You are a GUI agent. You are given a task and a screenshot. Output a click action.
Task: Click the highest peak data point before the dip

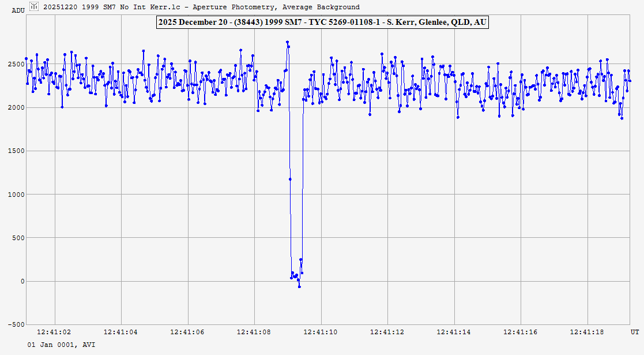287,42
